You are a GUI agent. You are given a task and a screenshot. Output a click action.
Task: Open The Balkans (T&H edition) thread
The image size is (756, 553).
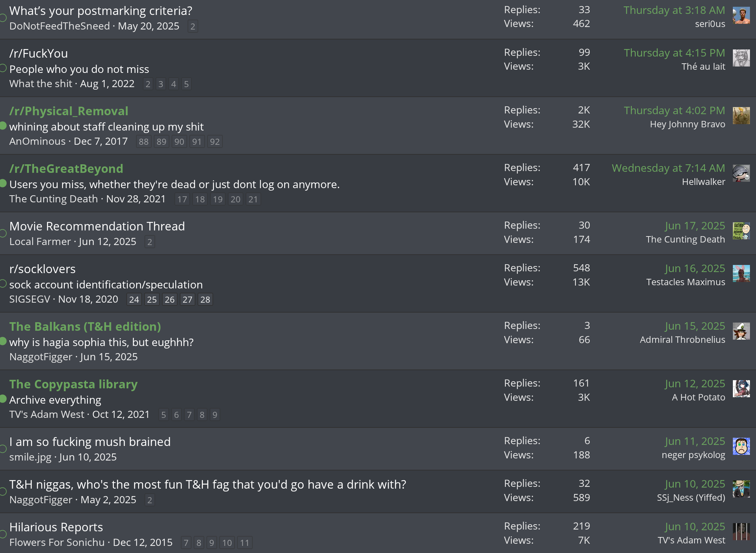(x=85, y=326)
